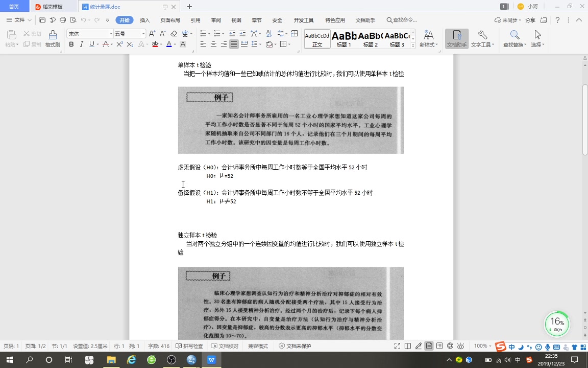The height and width of the screenshot is (368, 588).
Task: Expand the font color dropdown arrow
Action: [176, 44]
